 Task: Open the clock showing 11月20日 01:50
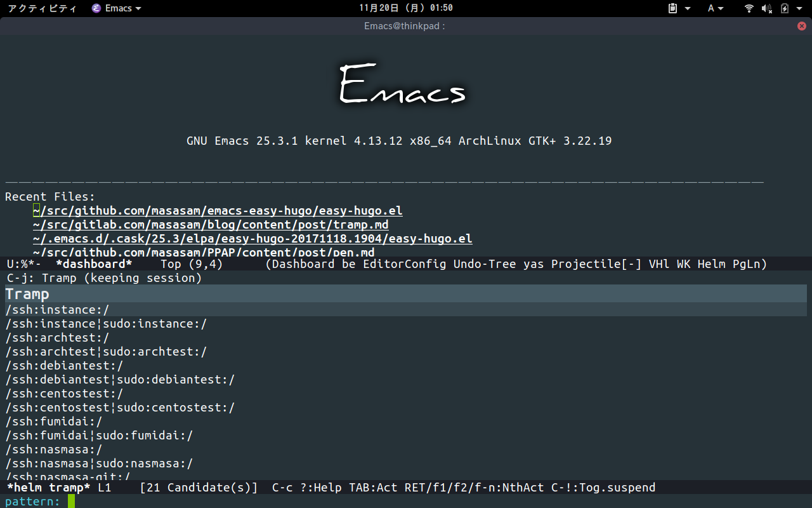406,8
